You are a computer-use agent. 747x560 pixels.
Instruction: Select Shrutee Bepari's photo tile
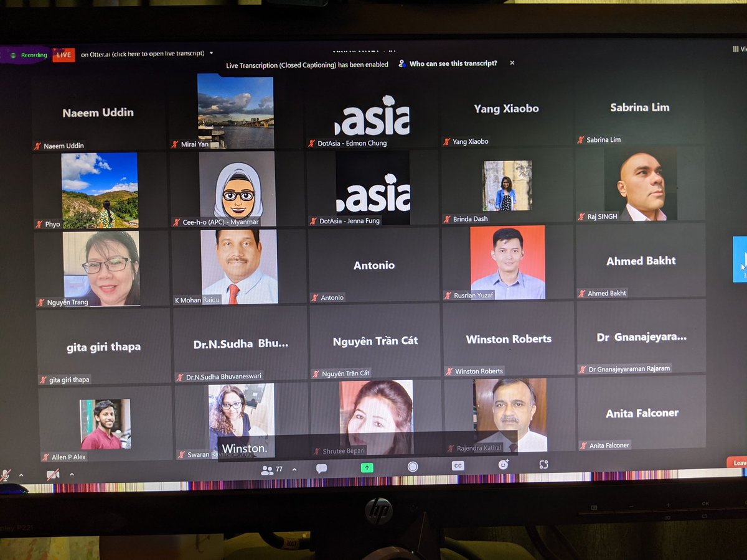(x=376, y=418)
